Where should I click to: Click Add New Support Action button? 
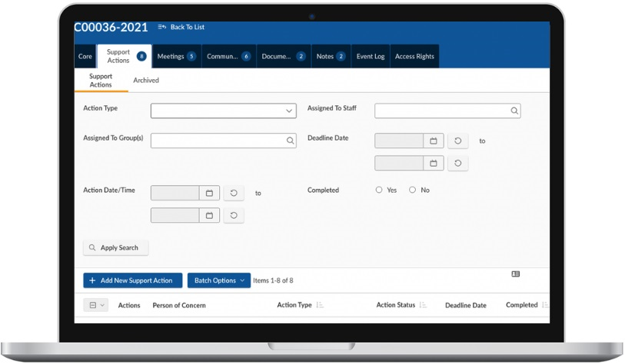[133, 281]
